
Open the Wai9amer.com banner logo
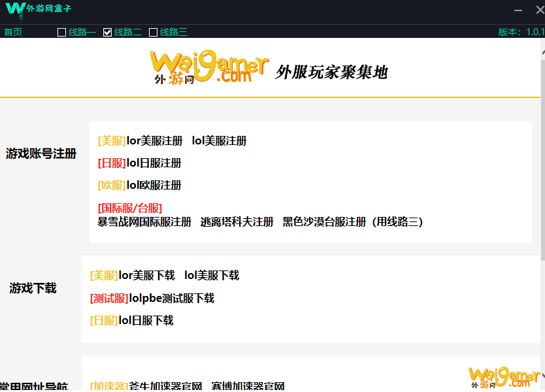point(209,67)
